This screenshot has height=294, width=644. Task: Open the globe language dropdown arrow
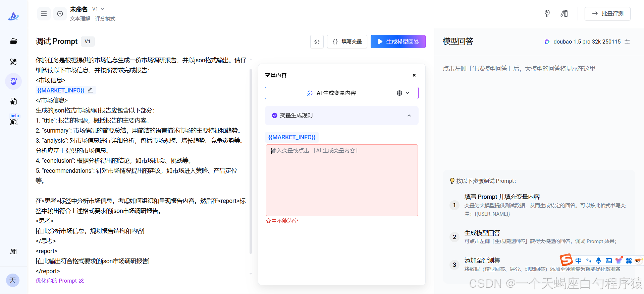(407, 93)
